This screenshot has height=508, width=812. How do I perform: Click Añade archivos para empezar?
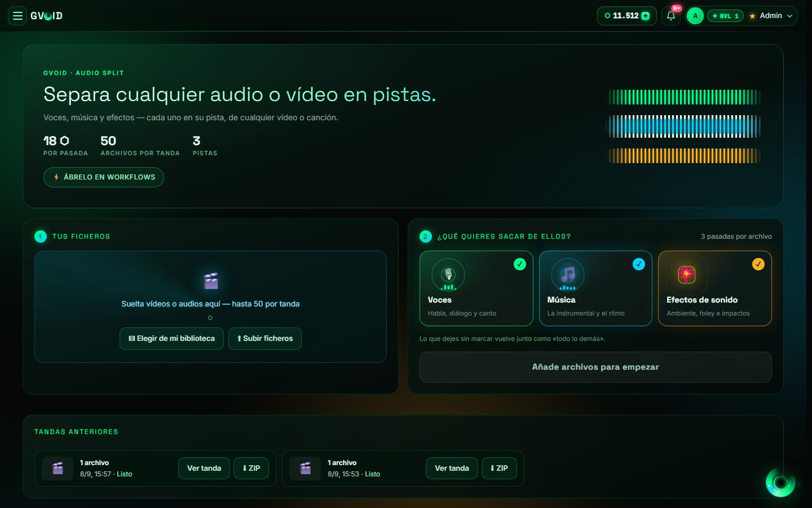(x=595, y=367)
